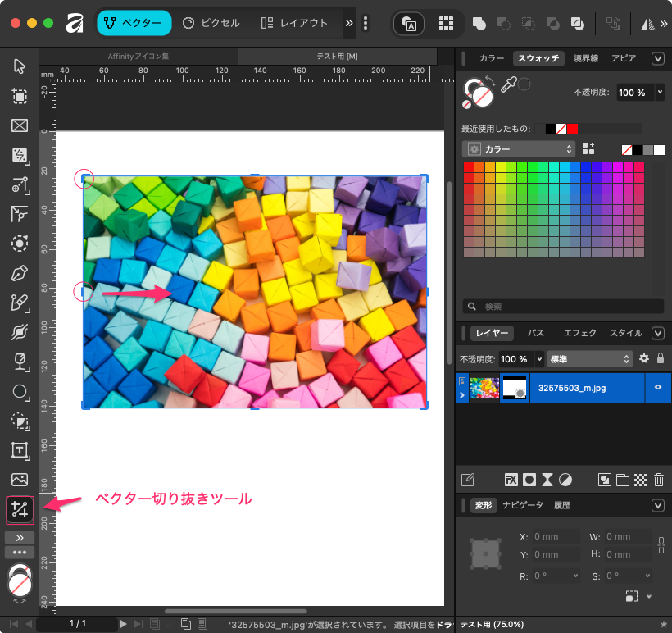672x633 pixels.
Task: Delete layer using trash icon
Action: [659, 480]
